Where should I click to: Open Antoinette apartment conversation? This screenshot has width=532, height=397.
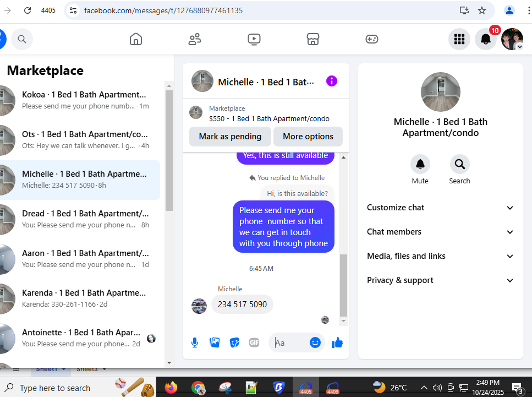(80, 338)
